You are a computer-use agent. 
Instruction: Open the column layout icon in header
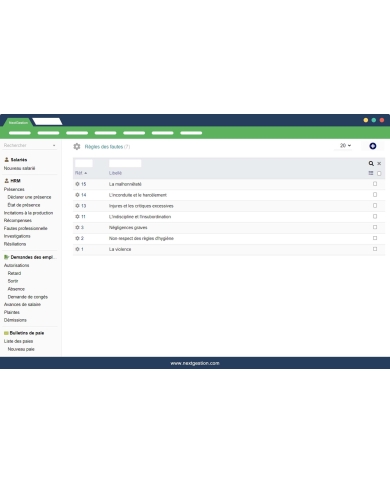pyautogui.click(x=371, y=173)
